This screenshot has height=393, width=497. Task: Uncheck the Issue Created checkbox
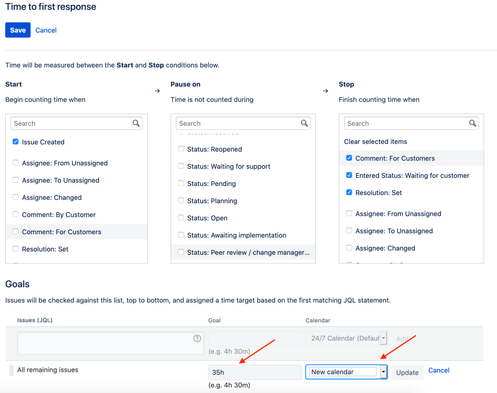[x=15, y=142]
